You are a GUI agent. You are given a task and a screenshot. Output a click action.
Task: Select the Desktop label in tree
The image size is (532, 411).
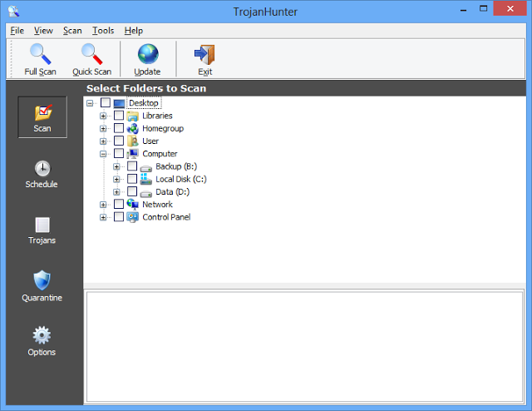[x=144, y=103]
